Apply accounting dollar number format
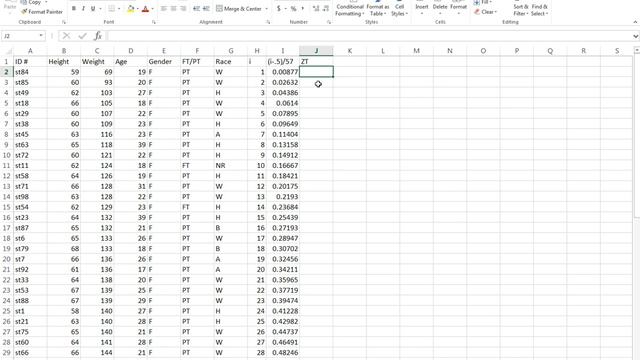Screen dimensions: 640x360 tap(279, 9)
